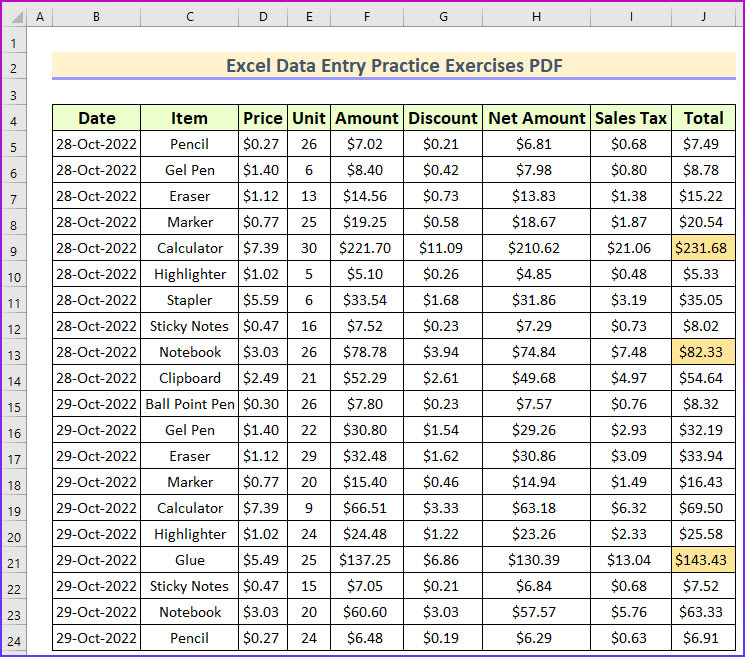Image resolution: width=745 pixels, height=657 pixels.
Task: Select the highlighted $143.43 total cell
Action: click(x=704, y=560)
